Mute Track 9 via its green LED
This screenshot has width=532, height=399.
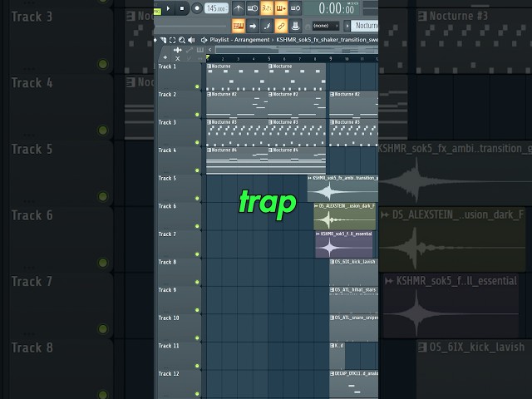click(197, 310)
